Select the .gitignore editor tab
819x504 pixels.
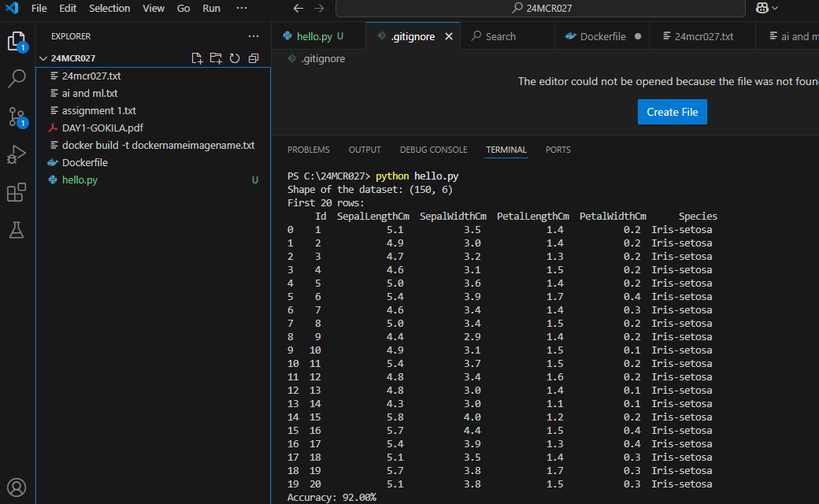tap(412, 36)
